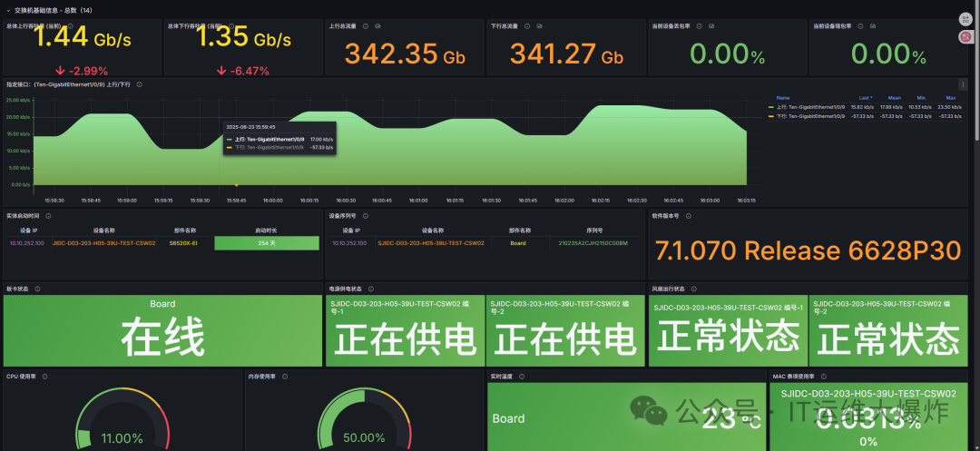Sort legend by Last column

(x=866, y=98)
